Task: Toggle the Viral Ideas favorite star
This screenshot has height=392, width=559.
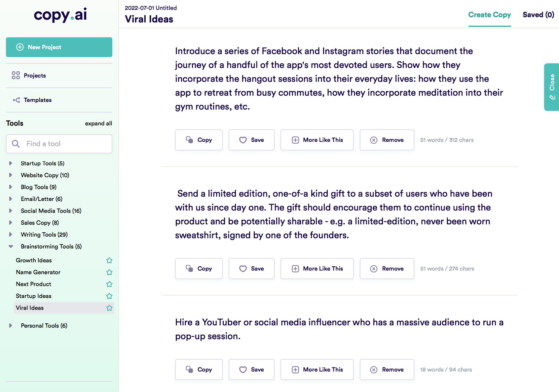Action: click(x=109, y=308)
